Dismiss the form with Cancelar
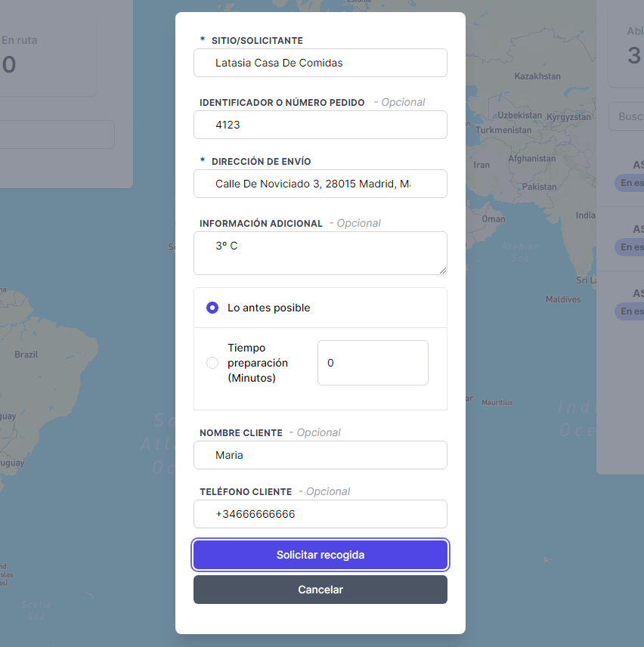The image size is (644, 647). pyautogui.click(x=320, y=590)
